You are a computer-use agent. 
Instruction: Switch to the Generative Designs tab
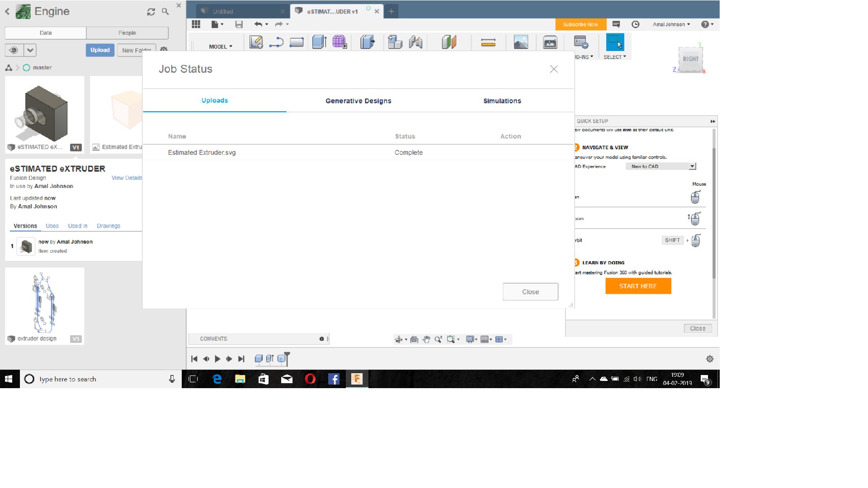(x=358, y=101)
